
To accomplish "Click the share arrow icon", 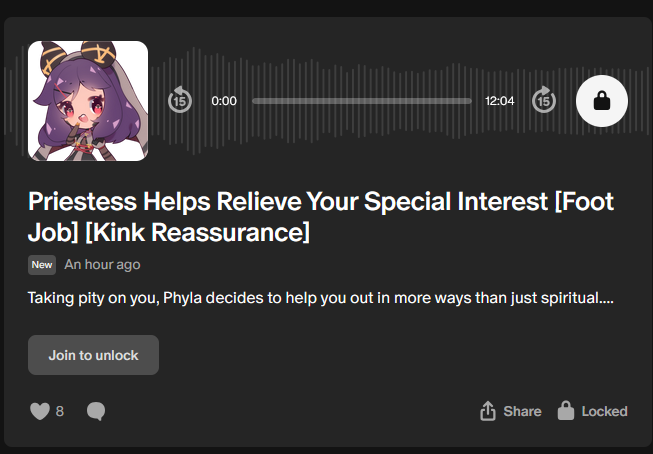I will [488, 411].
